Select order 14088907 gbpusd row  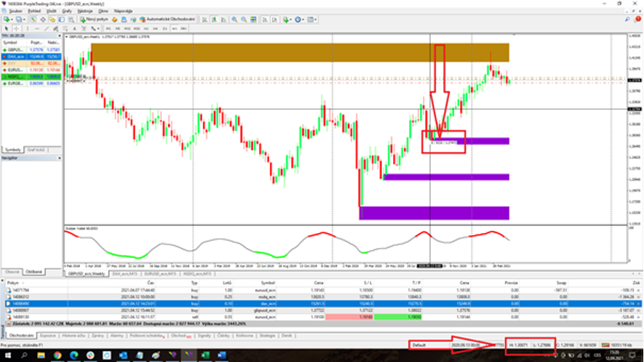[x=323, y=310]
